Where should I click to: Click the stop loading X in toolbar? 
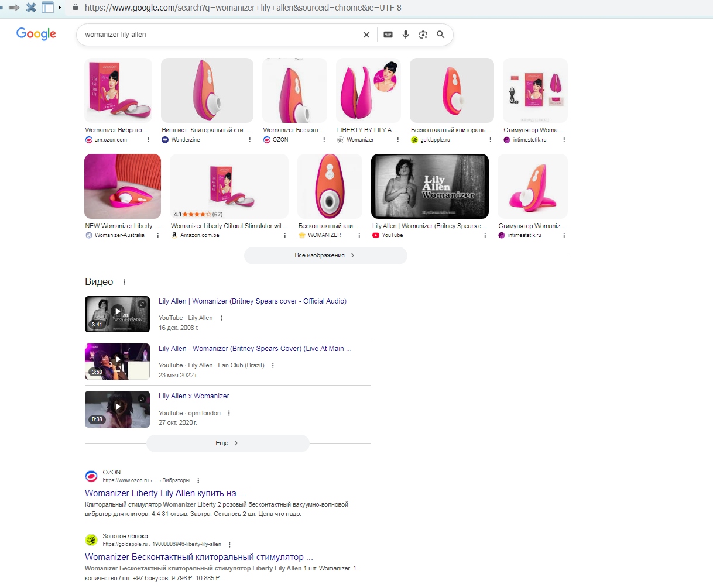point(31,8)
